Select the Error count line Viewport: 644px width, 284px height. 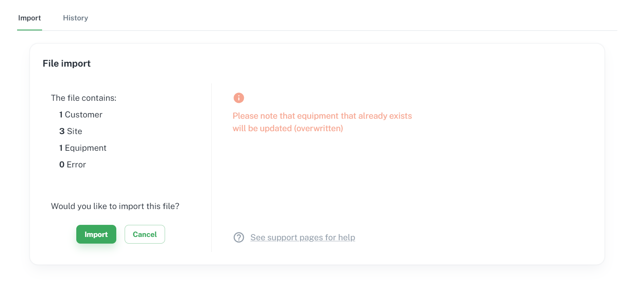[x=73, y=164]
